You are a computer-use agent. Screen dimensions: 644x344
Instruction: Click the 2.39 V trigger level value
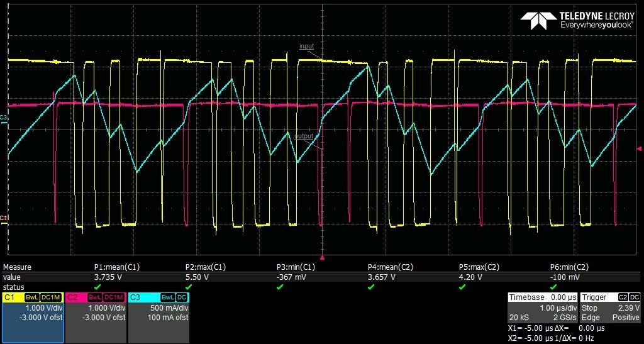628,308
